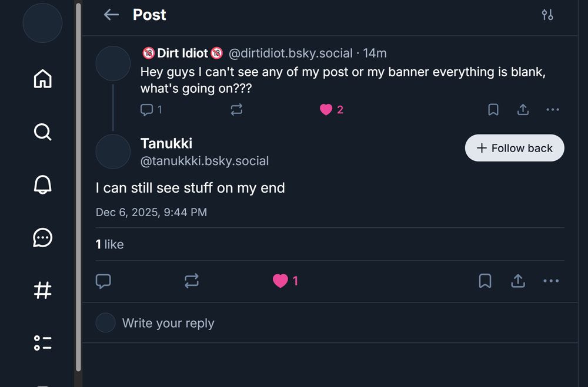The height and width of the screenshot is (387, 588).
Task: Open Feeds hashtag icon in sidebar
Action: pos(42,290)
